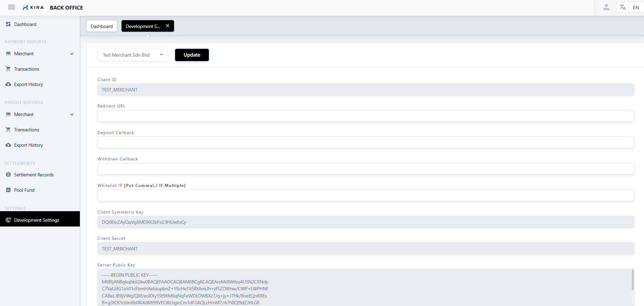Open the Test Merchant Sdn Bhd dropdown
Viewport: 644px width, 306px height.
pyautogui.click(x=133, y=55)
